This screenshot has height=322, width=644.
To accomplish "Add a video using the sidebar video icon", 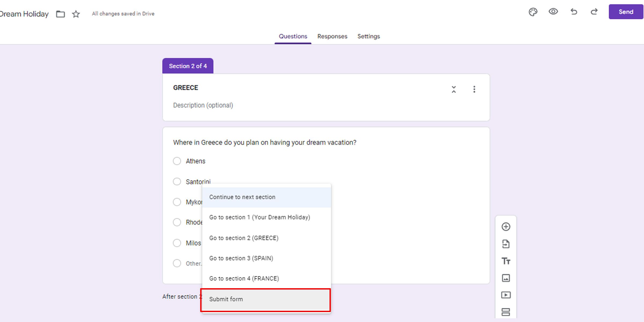I will [x=506, y=295].
